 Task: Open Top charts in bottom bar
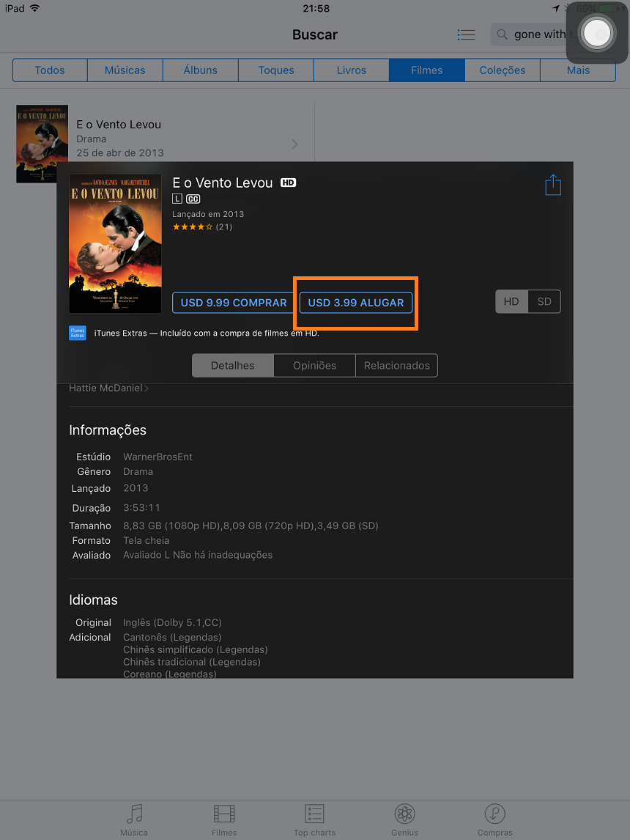(x=314, y=819)
